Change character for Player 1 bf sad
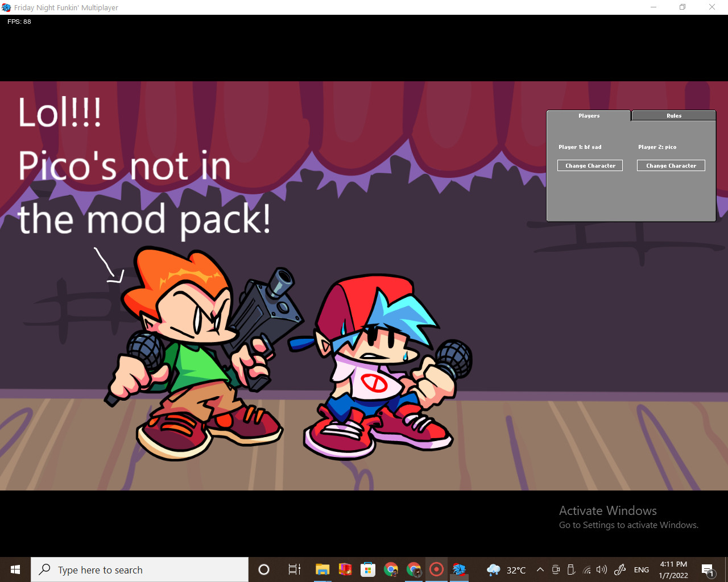The width and height of the screenshot is (728, 582). [590, 165]
